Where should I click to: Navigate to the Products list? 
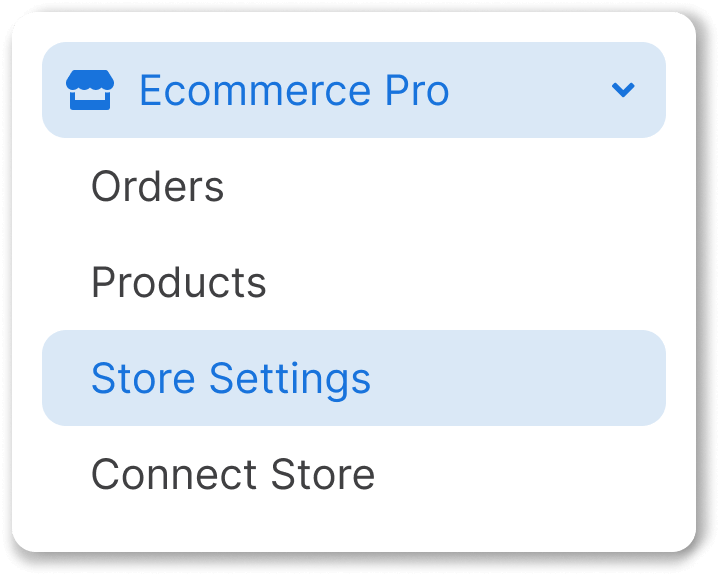point(179,282)
